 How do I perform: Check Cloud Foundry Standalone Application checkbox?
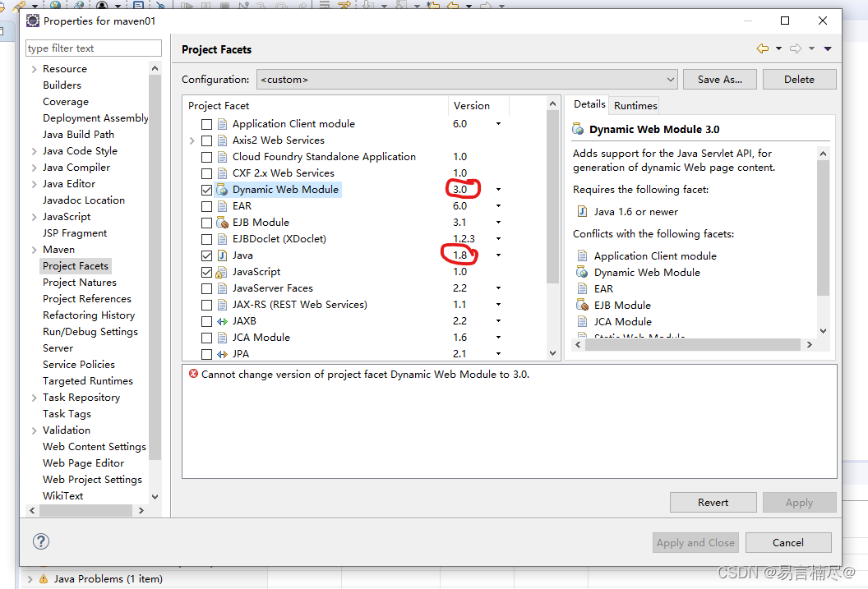(x=206, y=157)
